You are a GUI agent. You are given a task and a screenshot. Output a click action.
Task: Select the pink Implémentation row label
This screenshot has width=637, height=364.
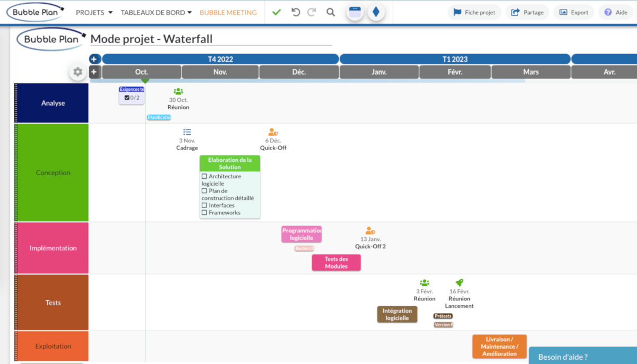[53, 248]
